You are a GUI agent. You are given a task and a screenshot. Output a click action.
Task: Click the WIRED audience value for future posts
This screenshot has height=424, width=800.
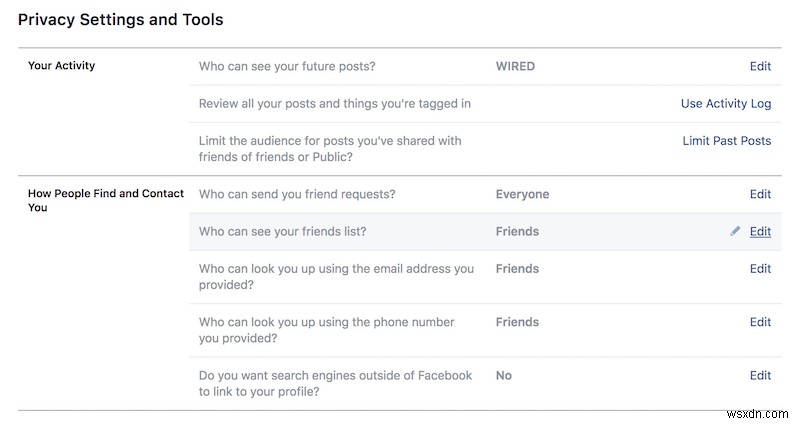[515, 67]
